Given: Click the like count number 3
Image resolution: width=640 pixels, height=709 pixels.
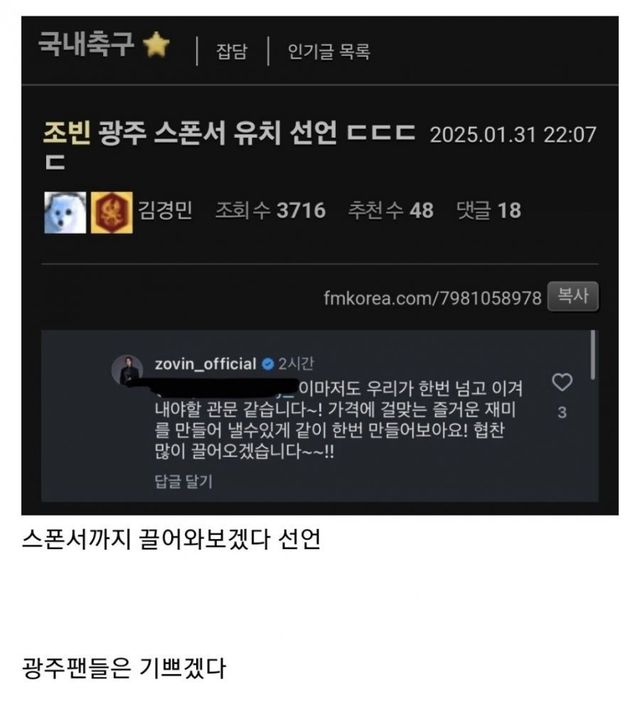Looking at the screenshot, I should click(x=562, y=412).
